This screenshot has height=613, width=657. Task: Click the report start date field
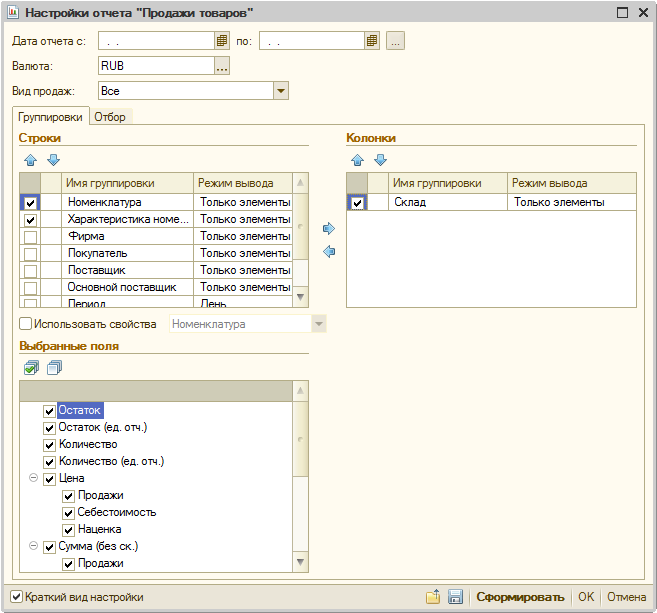(x=157, y=41)
